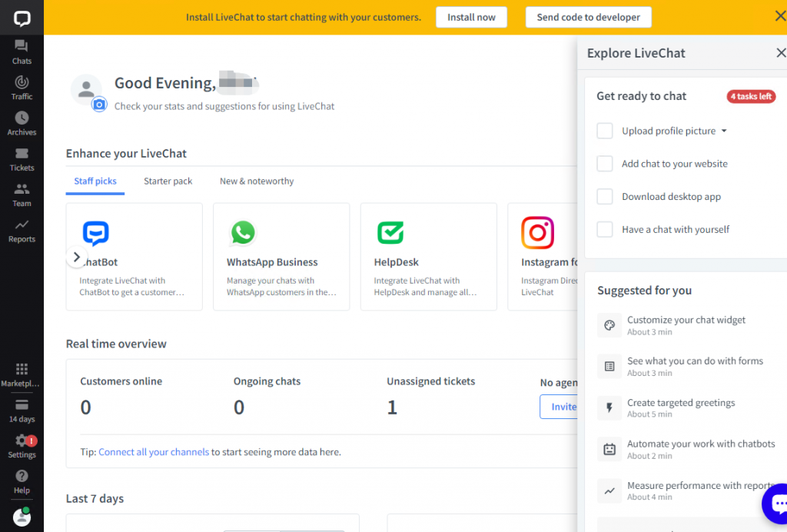Click Add chat to your website label
The image size is (787, 532).
pos(675,164)
